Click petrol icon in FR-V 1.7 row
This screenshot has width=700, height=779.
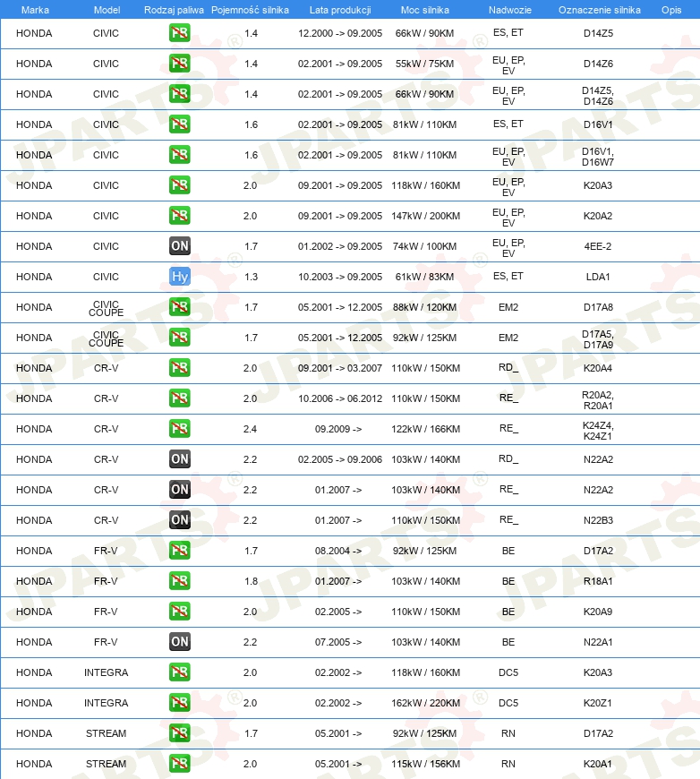coord(179,551)
